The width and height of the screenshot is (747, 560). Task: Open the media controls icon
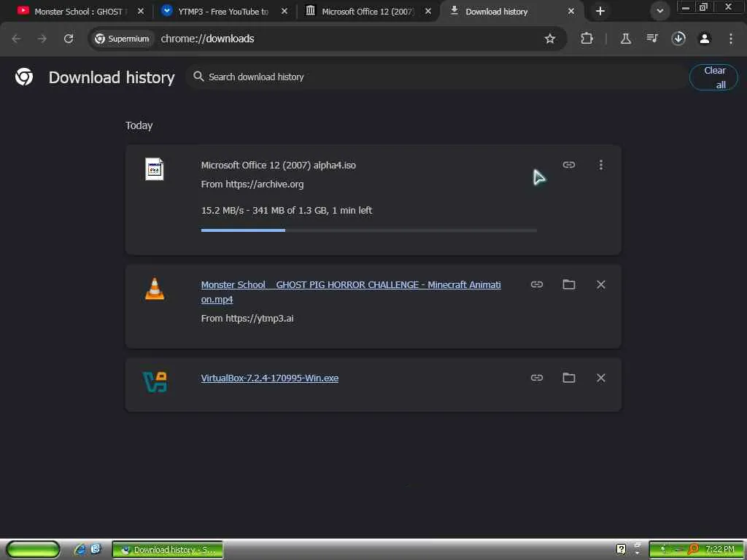click(x=652, y=39)
